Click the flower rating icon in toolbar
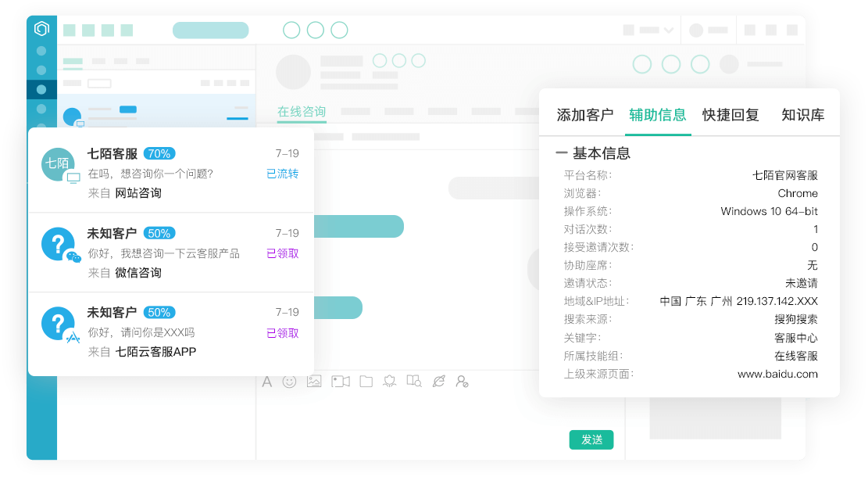 pyautogui.click(x=390, y=381)
